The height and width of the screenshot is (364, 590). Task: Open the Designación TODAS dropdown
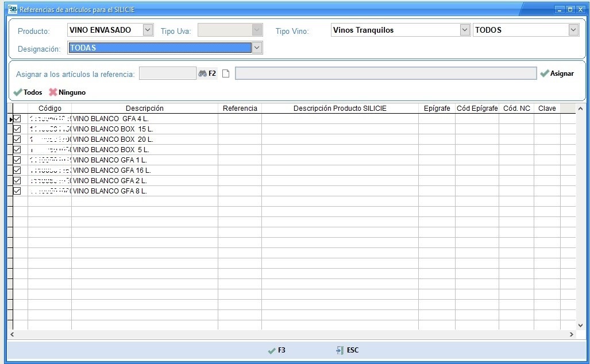point(257,48)
